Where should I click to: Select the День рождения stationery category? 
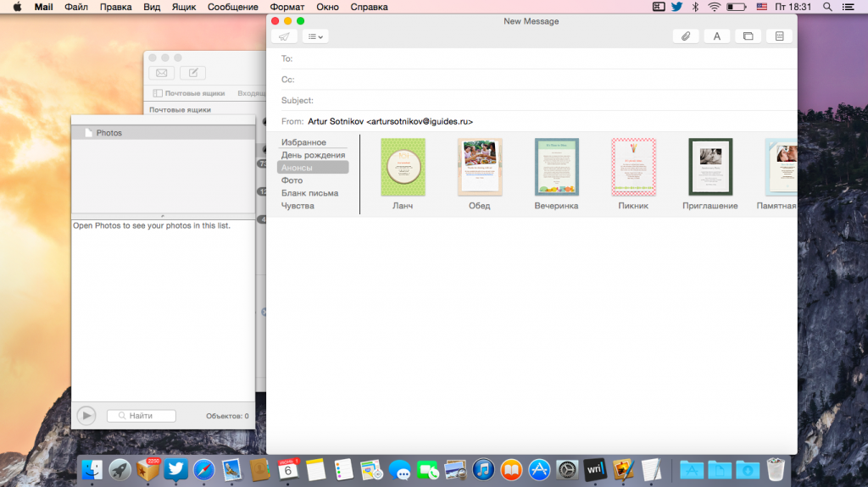click(x=313, y=155)
